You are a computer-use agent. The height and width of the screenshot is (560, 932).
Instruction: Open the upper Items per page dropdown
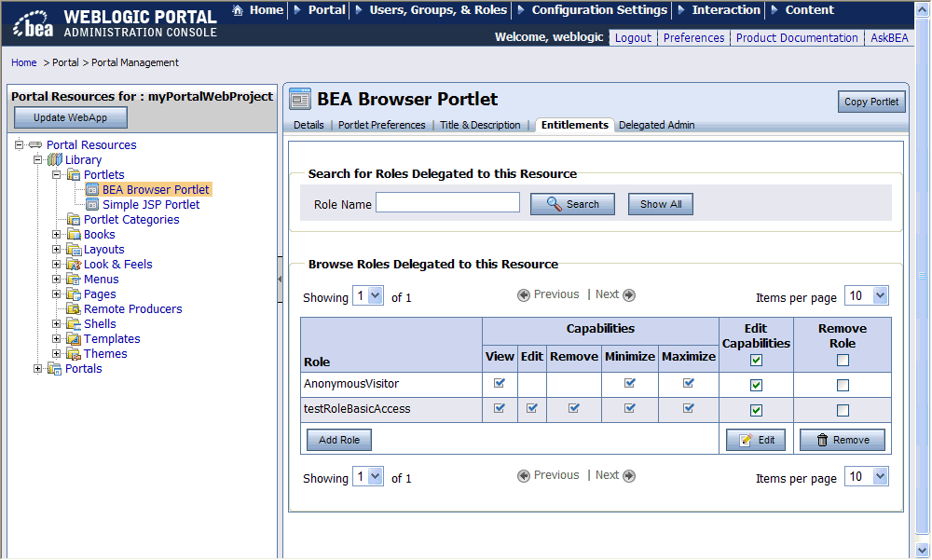click(867, 295)
